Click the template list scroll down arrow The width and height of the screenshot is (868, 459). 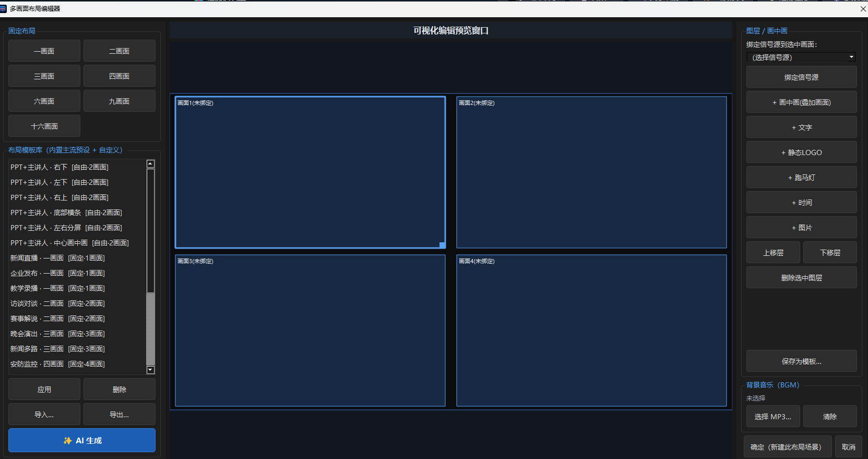point(150,370)
